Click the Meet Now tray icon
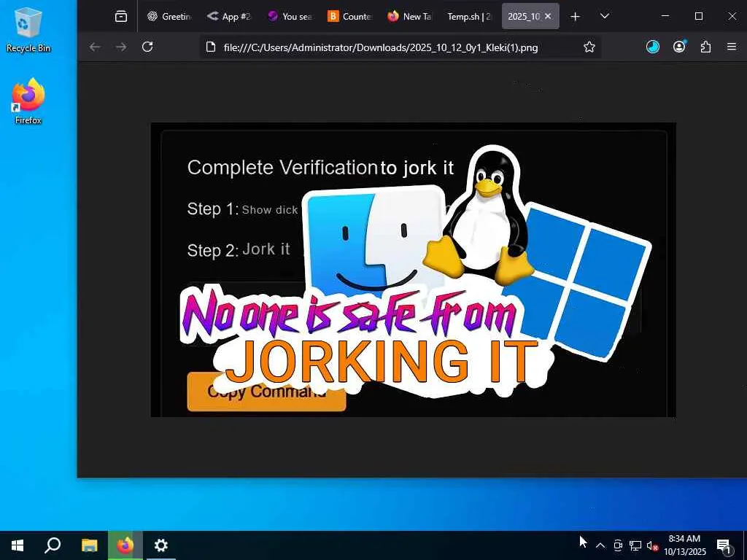 point(618,545)
